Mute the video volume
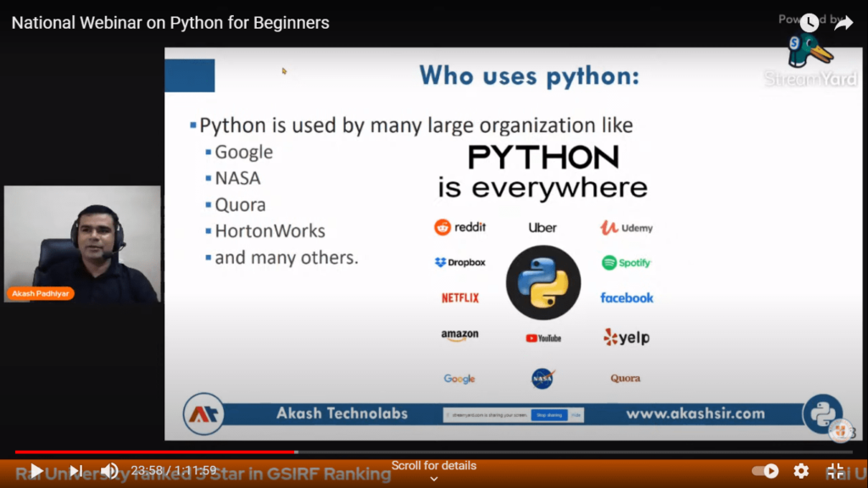Viewport: 868px width, 488px height. tap(109, 471)
